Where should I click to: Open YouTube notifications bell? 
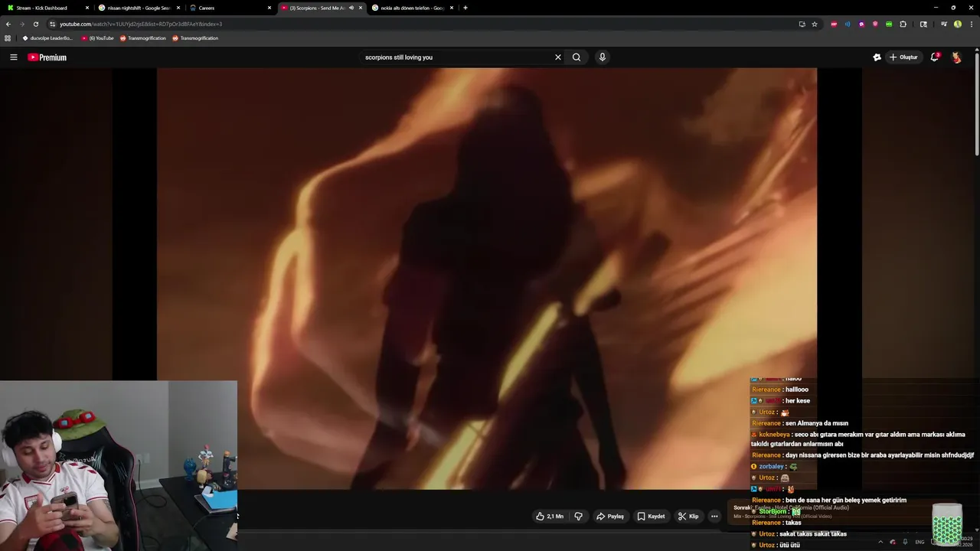pyautogui.click(x=934, y=57)
